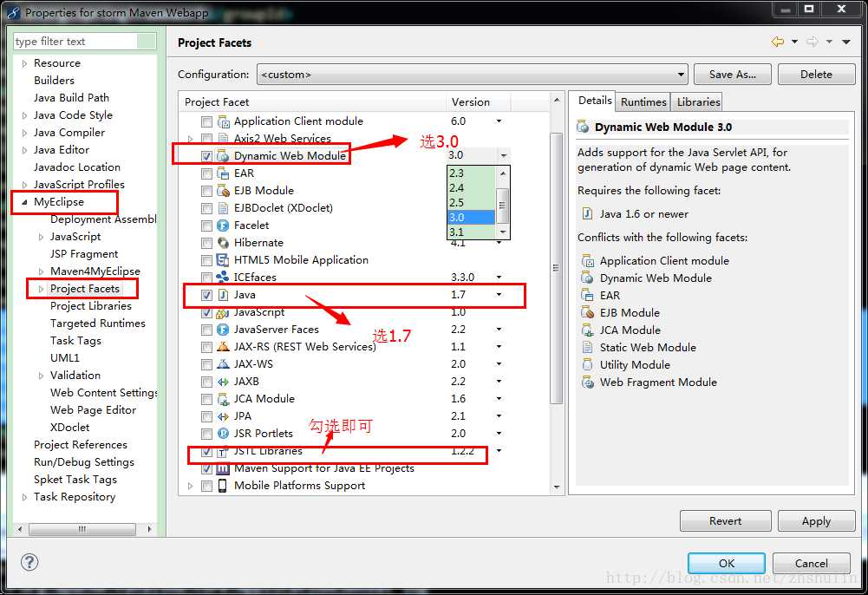Click the Cancel button

point(811,563)
